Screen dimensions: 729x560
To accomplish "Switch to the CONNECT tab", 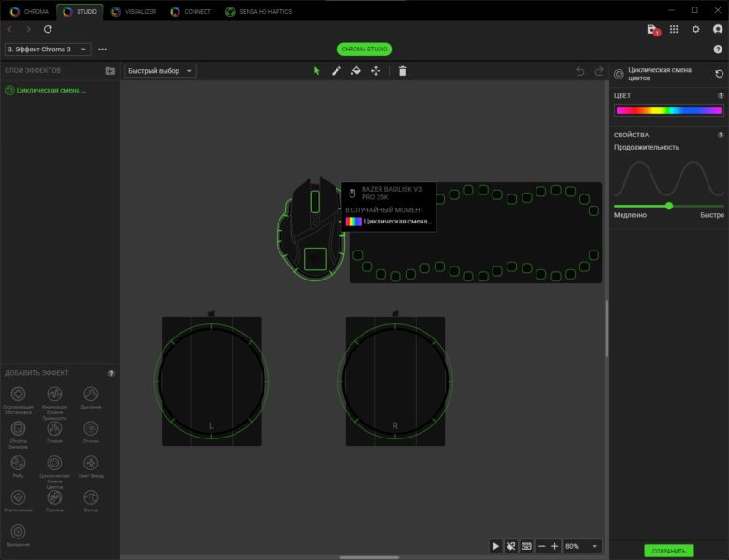I will [x=191, y=11].
